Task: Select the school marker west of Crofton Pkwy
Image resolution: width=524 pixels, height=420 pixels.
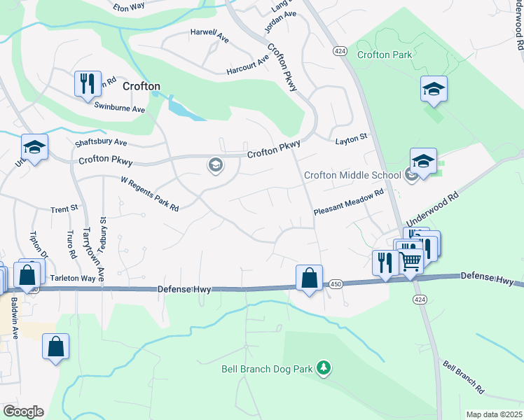Action: coord(34,147)
